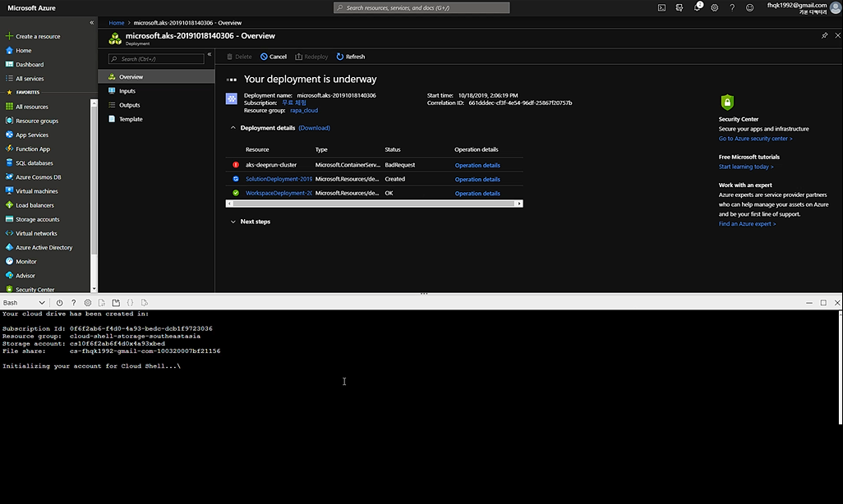Open the Bash shell type dropdown
843x504 pixels.
click(24, 303)
